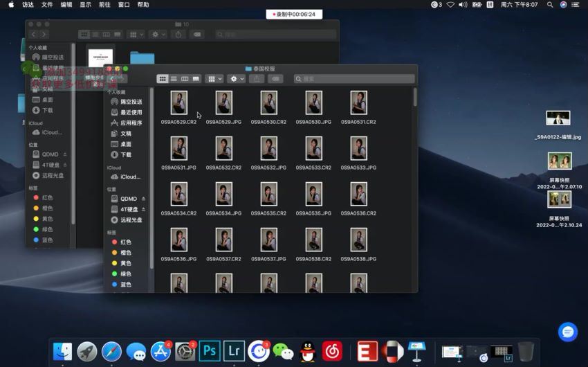
Task: Click front Finder window vertical scrollbar
Action: [415, 98]
